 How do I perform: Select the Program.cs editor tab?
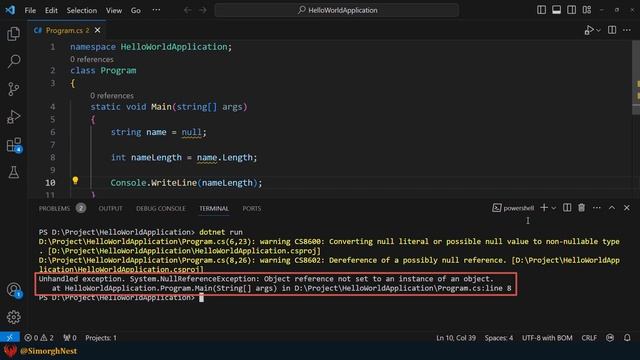click(67, 30)
